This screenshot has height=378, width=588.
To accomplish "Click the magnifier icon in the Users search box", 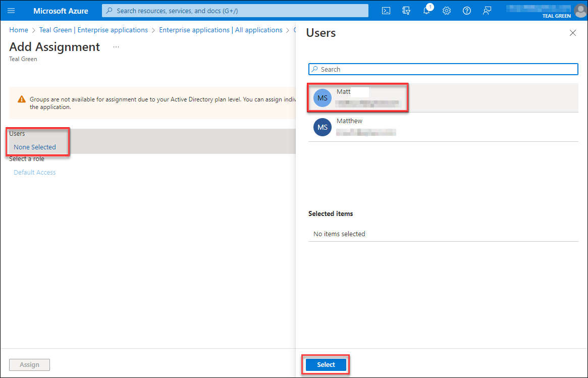I will click(315, 69).
